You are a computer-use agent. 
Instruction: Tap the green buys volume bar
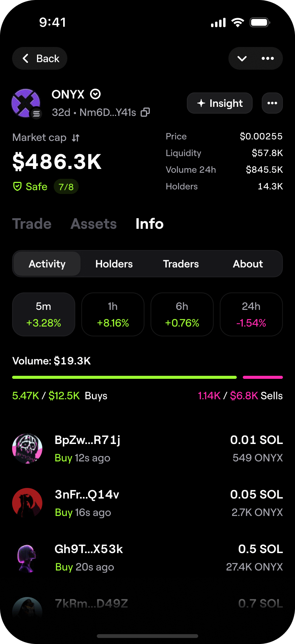tap(124, 377)
